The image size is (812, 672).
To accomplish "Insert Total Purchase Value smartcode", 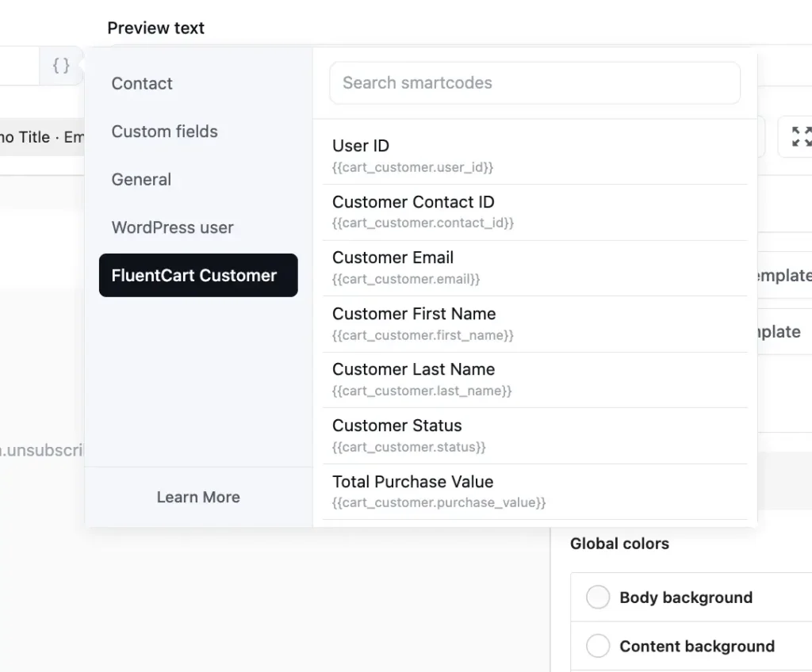I will (x=535, y=492).
